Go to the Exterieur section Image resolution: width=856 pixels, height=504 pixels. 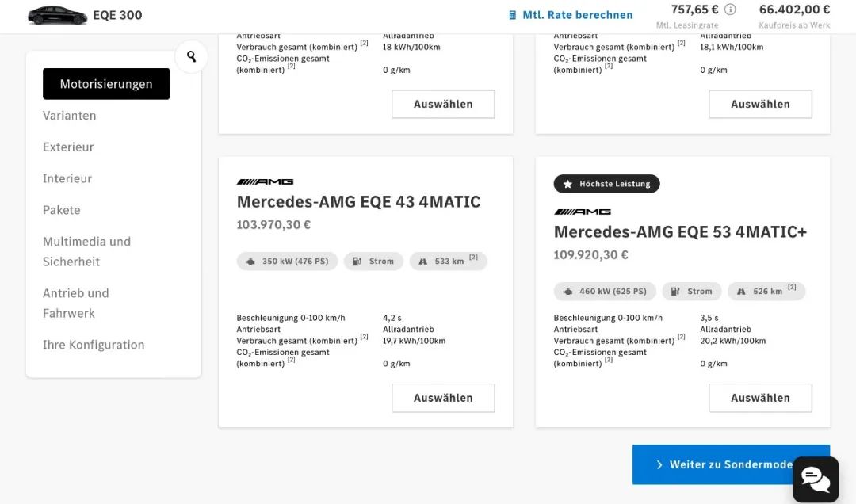coord(68,147)
